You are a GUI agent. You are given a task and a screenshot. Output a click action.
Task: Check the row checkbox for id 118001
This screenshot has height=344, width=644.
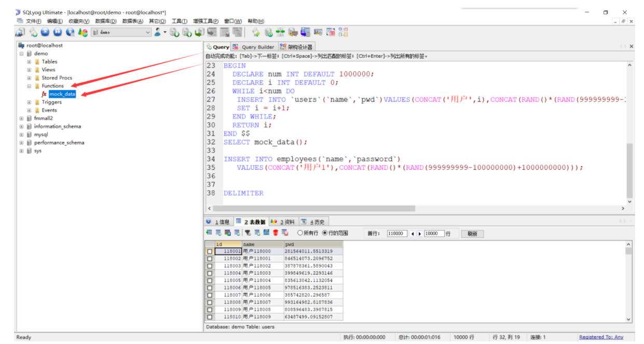point(210,251)
